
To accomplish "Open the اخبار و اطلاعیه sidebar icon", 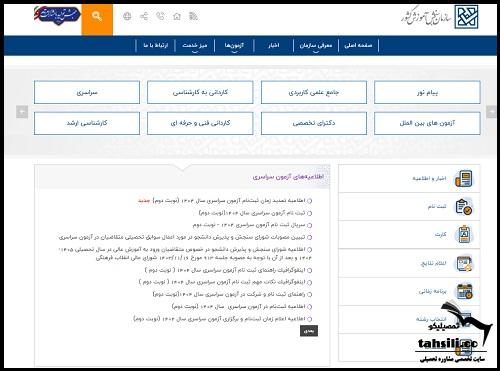I will coord(464,179).
